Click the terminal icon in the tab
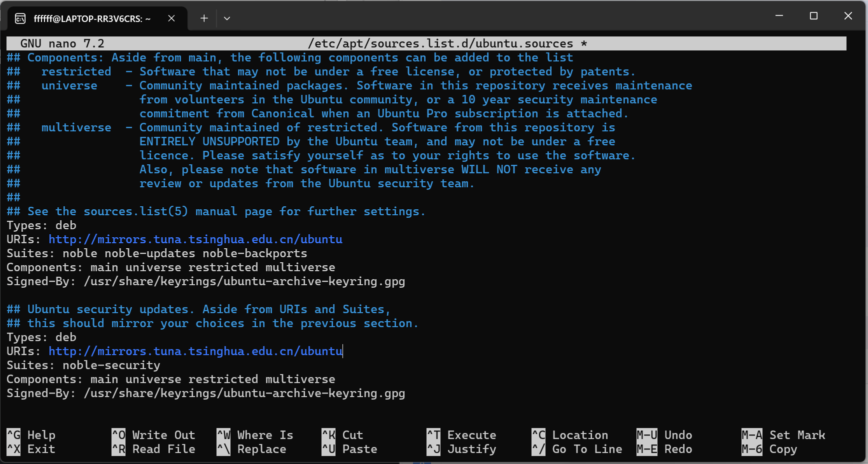Viewport: 868px width, 464px height. (20, 19)
